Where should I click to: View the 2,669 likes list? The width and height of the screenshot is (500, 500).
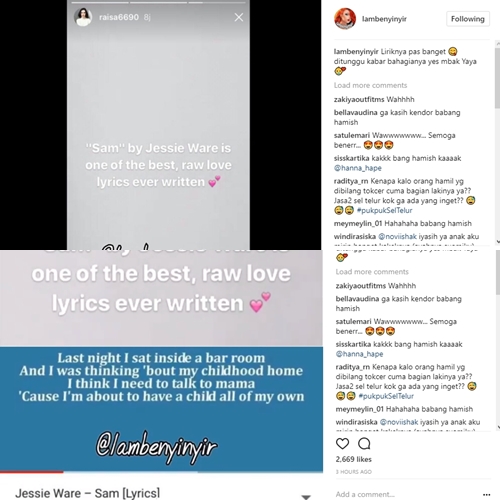point(353,459)
